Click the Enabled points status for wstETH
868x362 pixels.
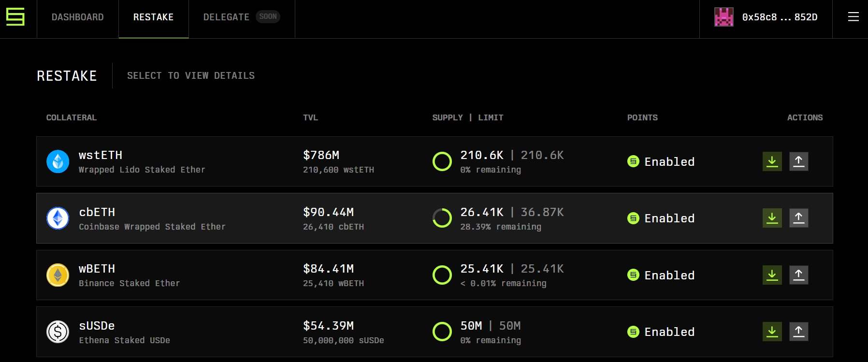click(661, 161)
